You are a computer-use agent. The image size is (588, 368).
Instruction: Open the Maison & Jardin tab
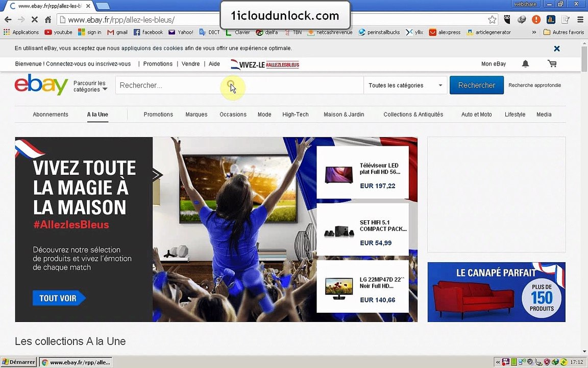tap(344, 114)
